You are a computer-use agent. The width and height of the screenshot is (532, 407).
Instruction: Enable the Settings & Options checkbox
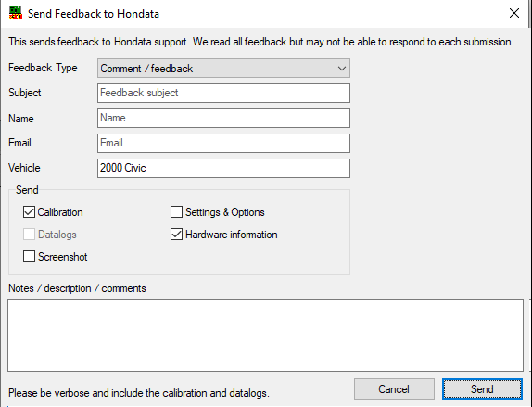tap(176, 212)
